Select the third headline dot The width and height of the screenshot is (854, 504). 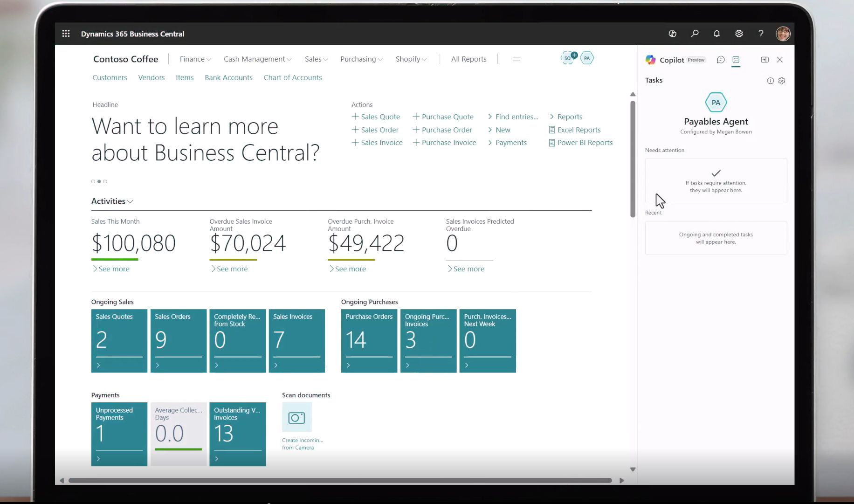pyautogui.click(x=105, y=181)
